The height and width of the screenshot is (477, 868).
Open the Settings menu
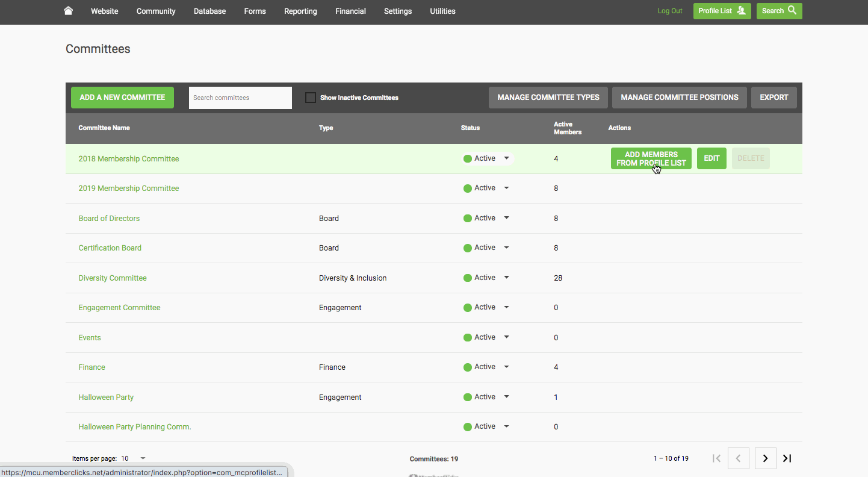coord(398,11)
